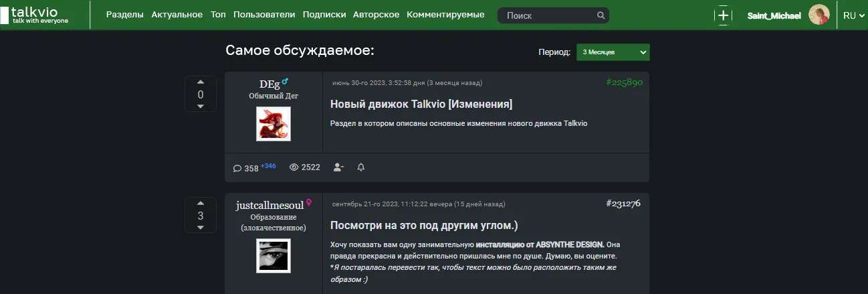
Task: Open the justcallmesoul author name link
Action: click(x=270, y=204)
